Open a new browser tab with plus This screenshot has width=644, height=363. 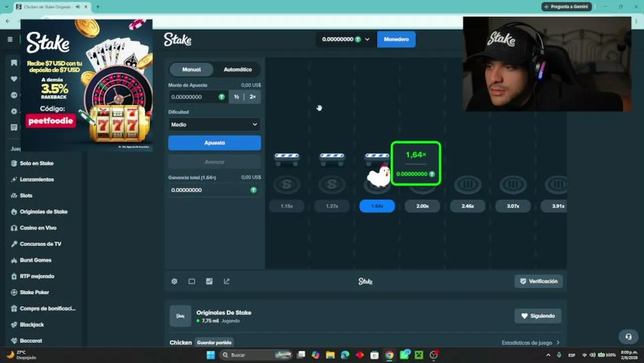pos(98,7)
